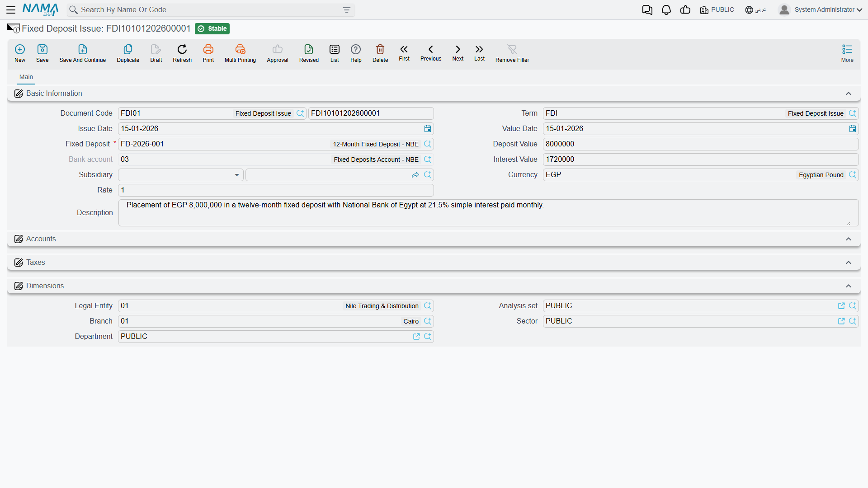The width and height of the screenshot is (868, 488).
Task: Click the Rate input field
Action: [276, 190]
